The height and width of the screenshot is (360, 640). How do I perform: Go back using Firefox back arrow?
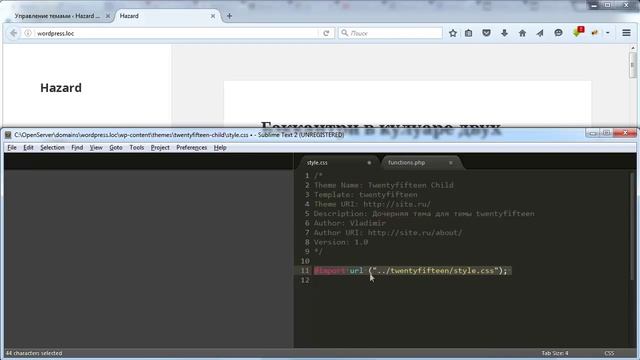[x=13, y=33]
